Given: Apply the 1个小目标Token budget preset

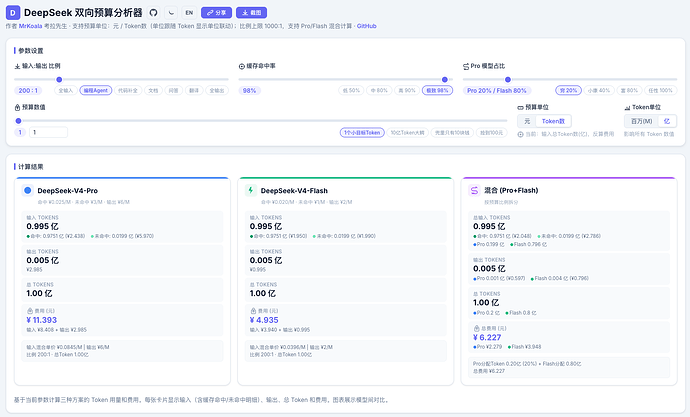Looking at the screenshot, I should (362, 132).
